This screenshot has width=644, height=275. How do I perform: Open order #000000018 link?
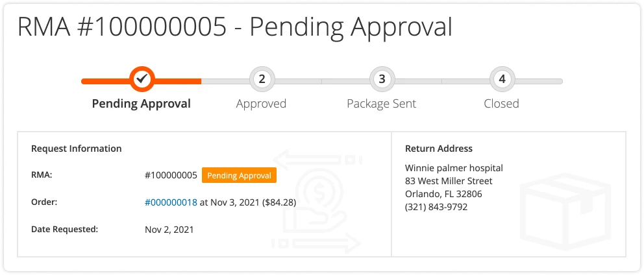click(171, 202)
